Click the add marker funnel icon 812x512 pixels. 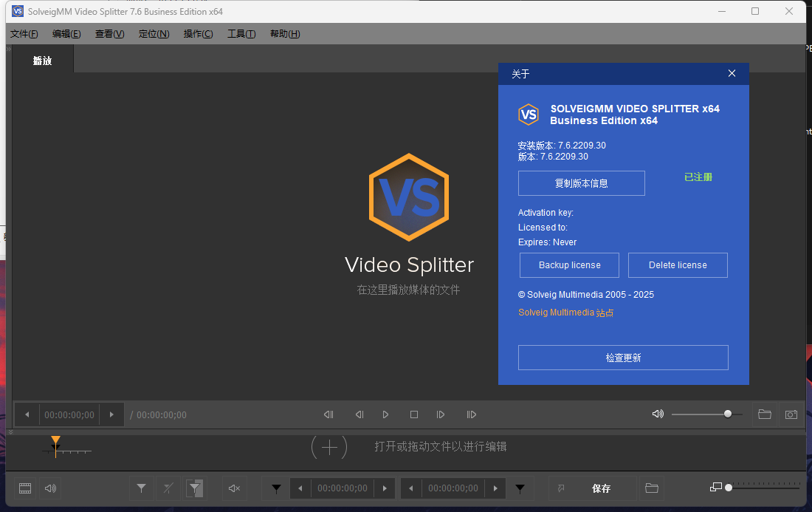tap(141, 488)
